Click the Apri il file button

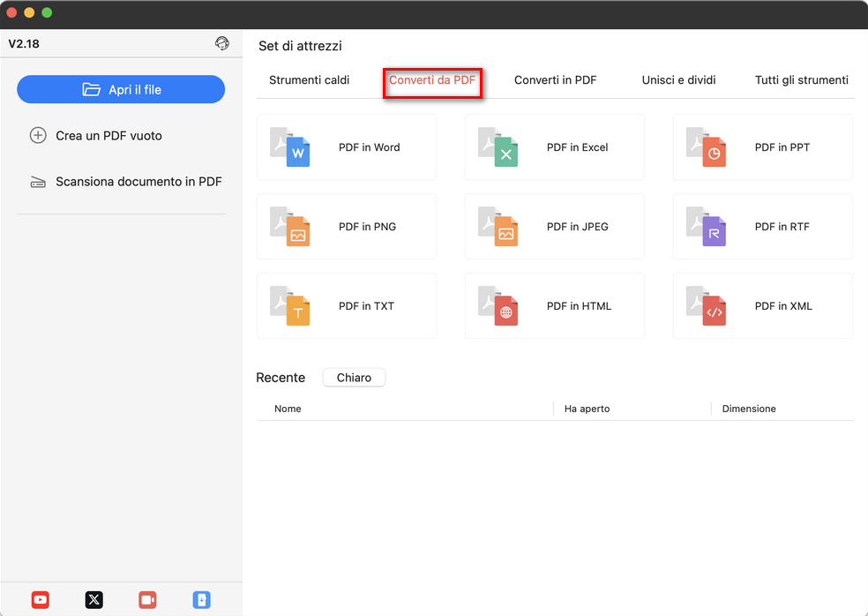pyautogui.click(x=120, y=89)
